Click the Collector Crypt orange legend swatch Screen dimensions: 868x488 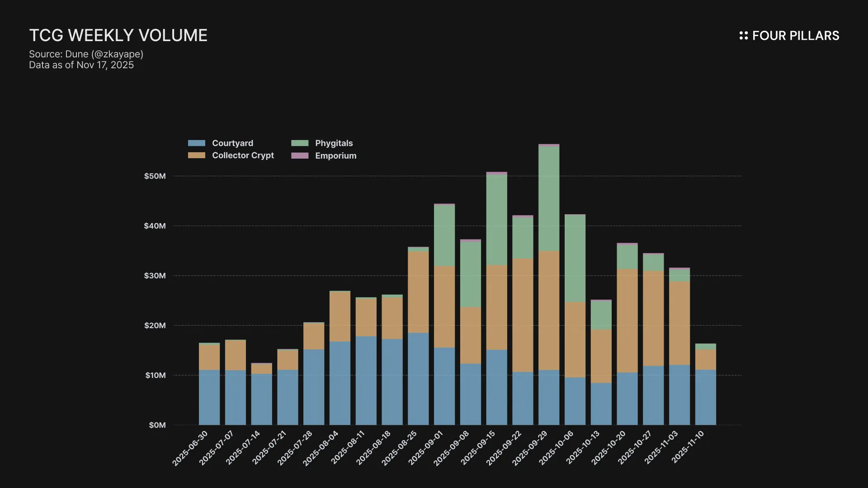[197, 155]
